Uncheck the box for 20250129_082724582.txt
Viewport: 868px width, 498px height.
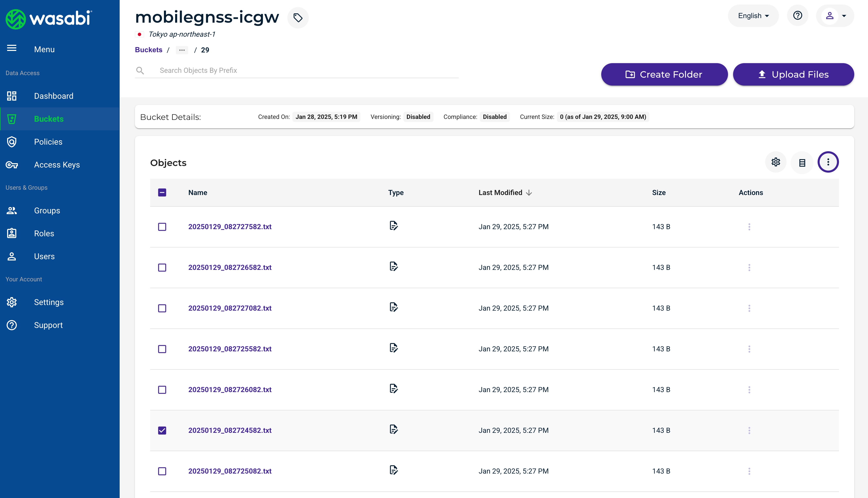point(162,430)
